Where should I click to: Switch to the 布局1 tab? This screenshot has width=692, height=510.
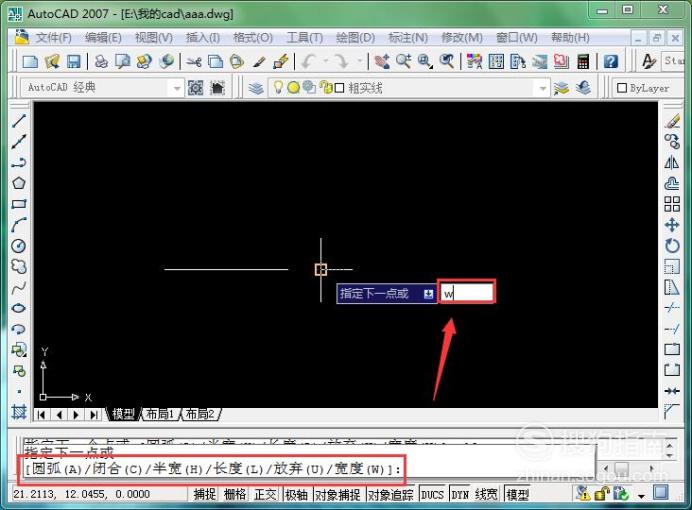[x=159, y=414]
